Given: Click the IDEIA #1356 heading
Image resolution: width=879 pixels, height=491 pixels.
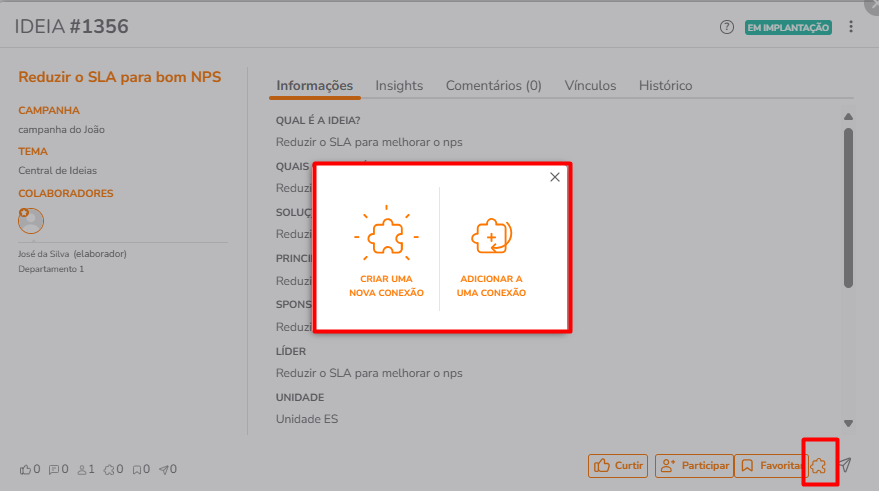Looking at the screenshot, I should [72, 26].
